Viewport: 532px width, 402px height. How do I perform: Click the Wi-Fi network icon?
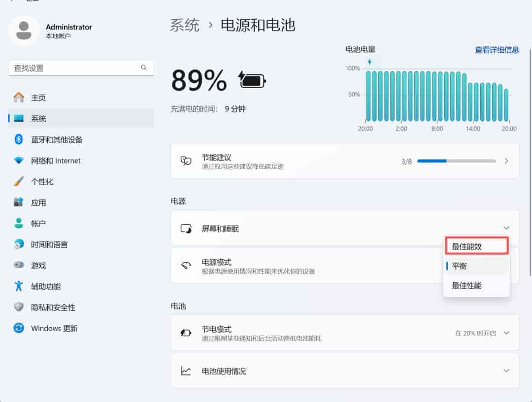(19, 160)
